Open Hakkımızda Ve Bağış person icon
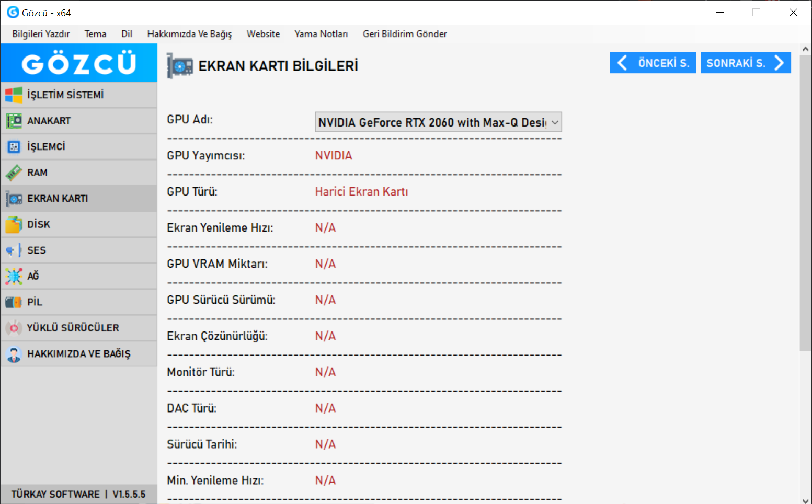 14,354
